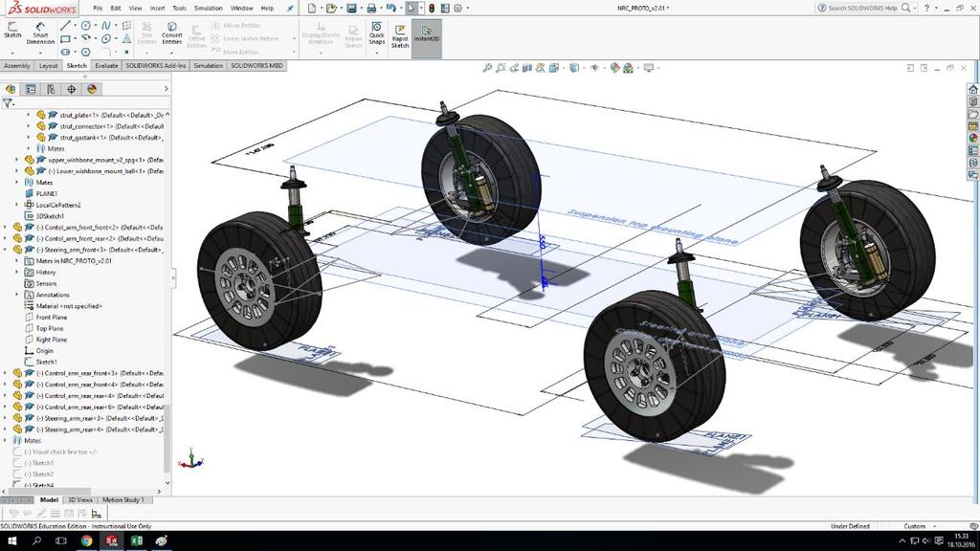Click the Help question mark button
The height and width of the screenshot is (551, 980).
926,8
